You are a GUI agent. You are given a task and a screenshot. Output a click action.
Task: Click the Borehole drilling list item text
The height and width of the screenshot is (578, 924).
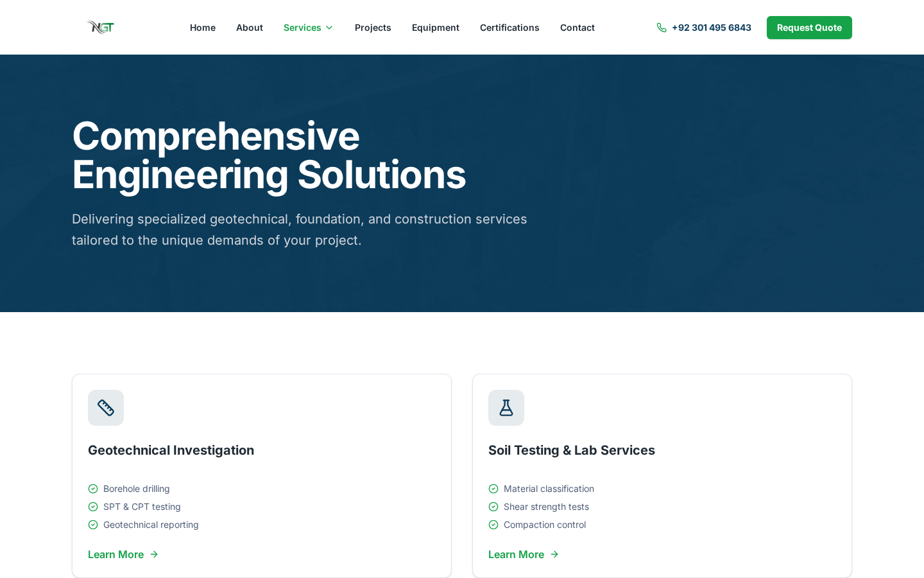[x=137, y=489]
